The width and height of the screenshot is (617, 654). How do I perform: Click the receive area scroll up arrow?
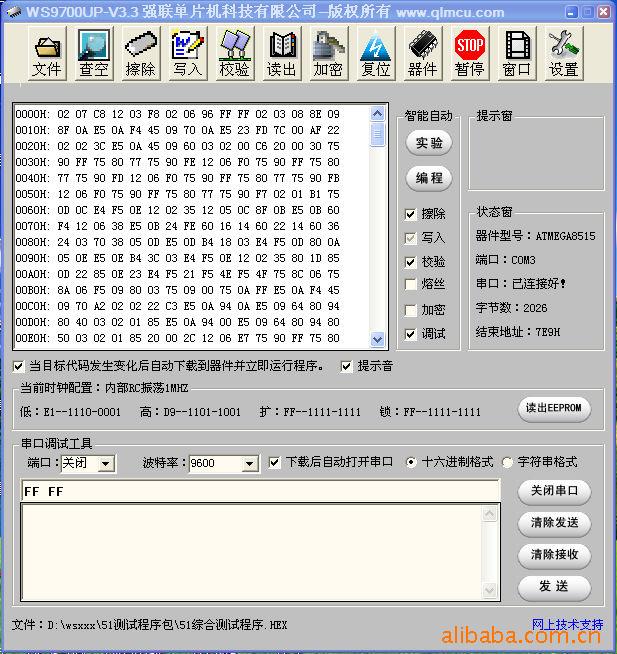click(489, 514)
